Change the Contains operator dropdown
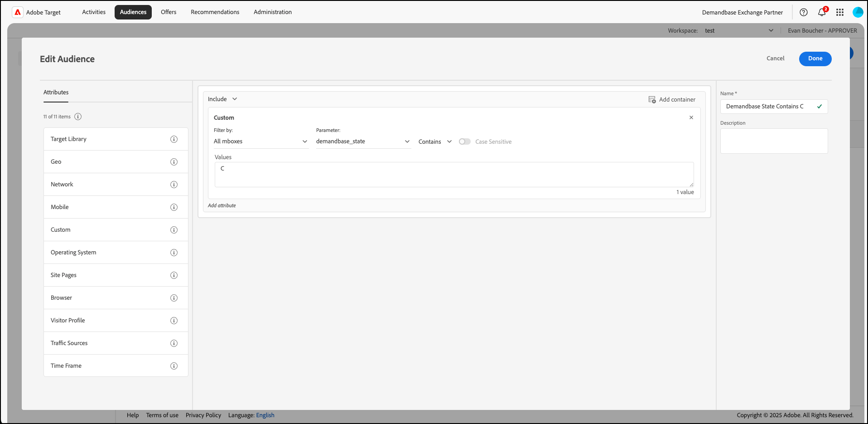Viewport: 868px width, 424px height. tap(435, 141)
